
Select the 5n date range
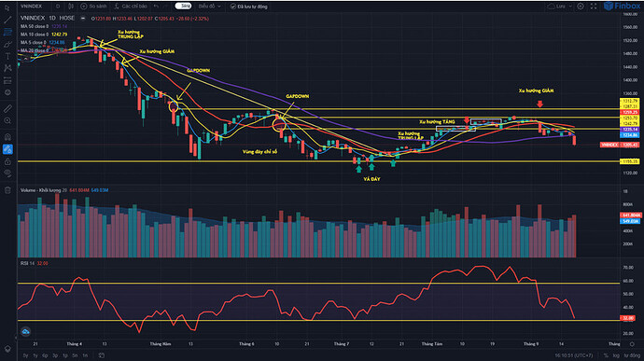[75, 355]
